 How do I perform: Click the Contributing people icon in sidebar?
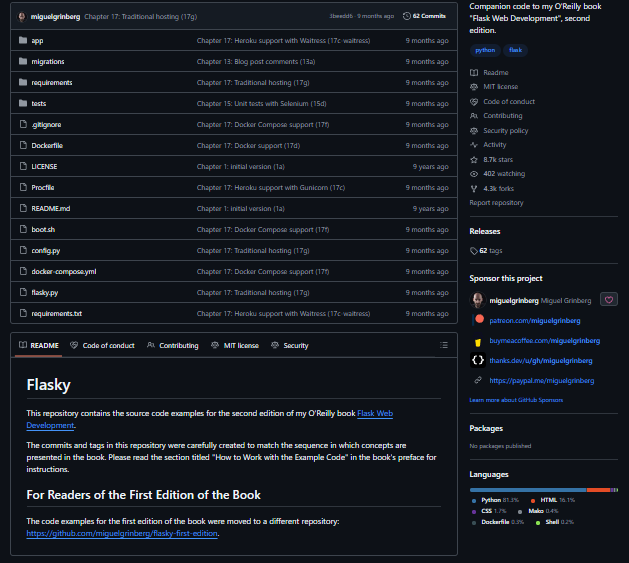click(x=474, y=116)
